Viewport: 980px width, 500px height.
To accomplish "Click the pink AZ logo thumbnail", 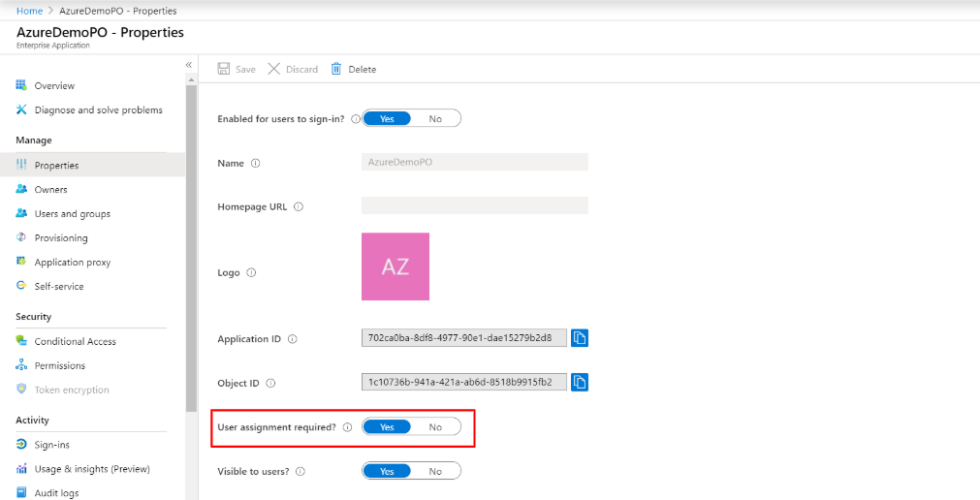I will click(x=395, y=266).
